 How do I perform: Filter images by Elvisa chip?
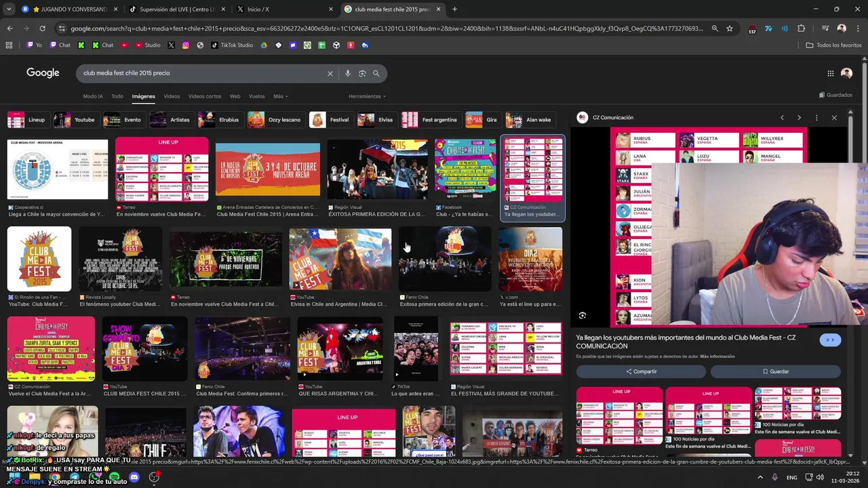point(377,120)
